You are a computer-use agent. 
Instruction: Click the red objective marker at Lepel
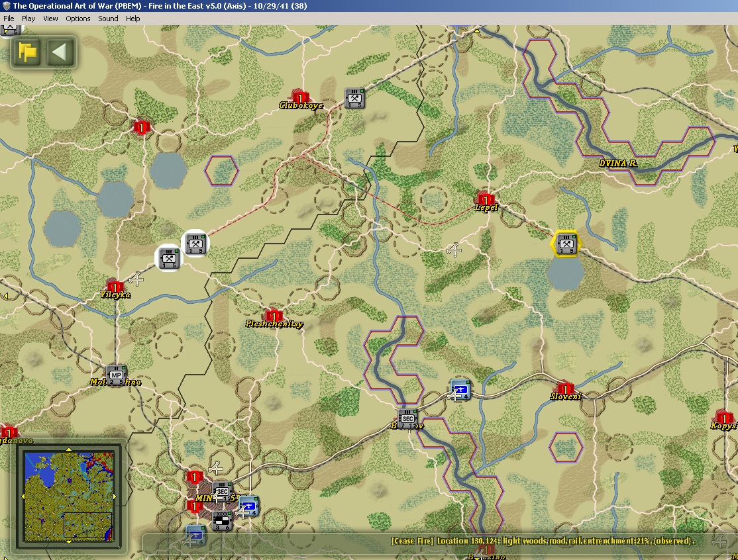click(485, 199)
